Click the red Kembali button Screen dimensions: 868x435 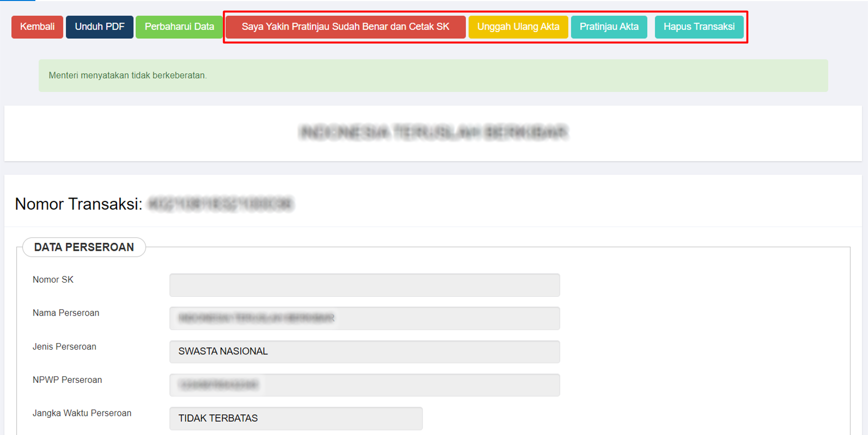click(37, 27)
